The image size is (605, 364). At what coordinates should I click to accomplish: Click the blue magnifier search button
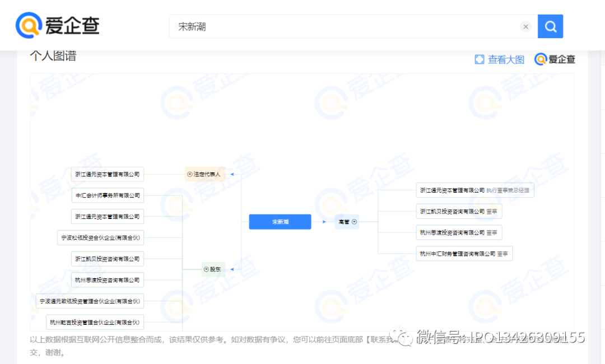(x=550, y=26)
